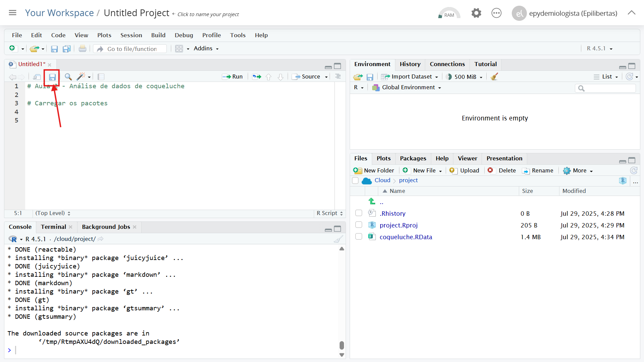The width and height of the screenshot is (644, 362).
Task: Select the .Rhistory file checkbox
Action: pyautogui.click(x=359, y=213)
